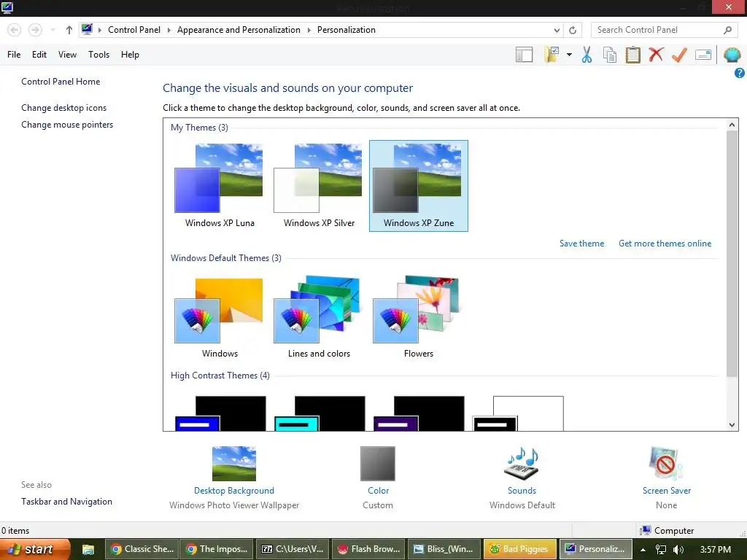The height and width of the screenshot is (560, 747).
Task: Click the network tray icon
Action: 661,550
